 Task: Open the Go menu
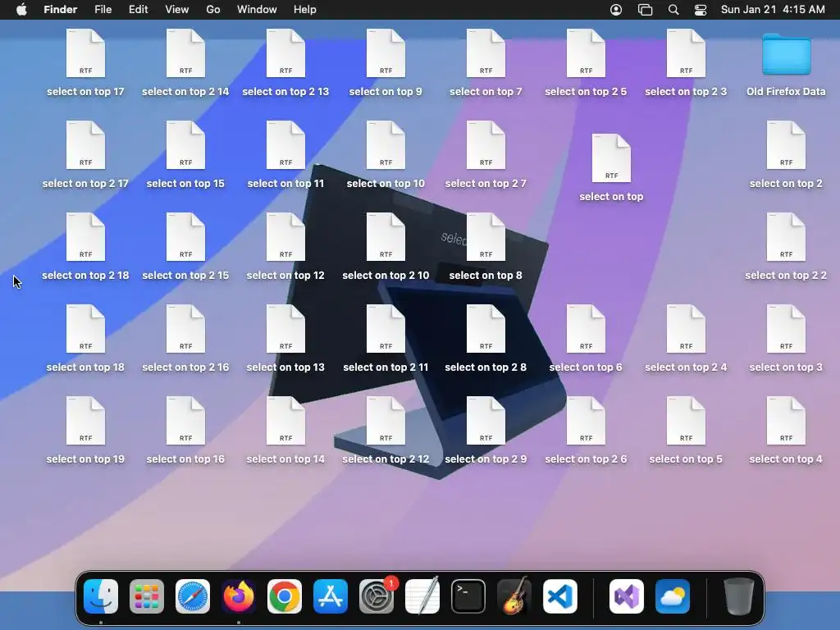pyautogui.click(x=212, y=10)
